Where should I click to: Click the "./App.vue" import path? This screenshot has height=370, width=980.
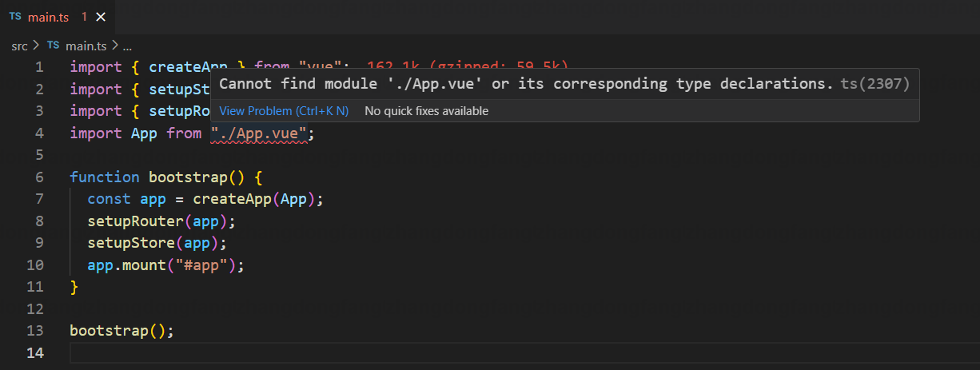click(259, 133)
